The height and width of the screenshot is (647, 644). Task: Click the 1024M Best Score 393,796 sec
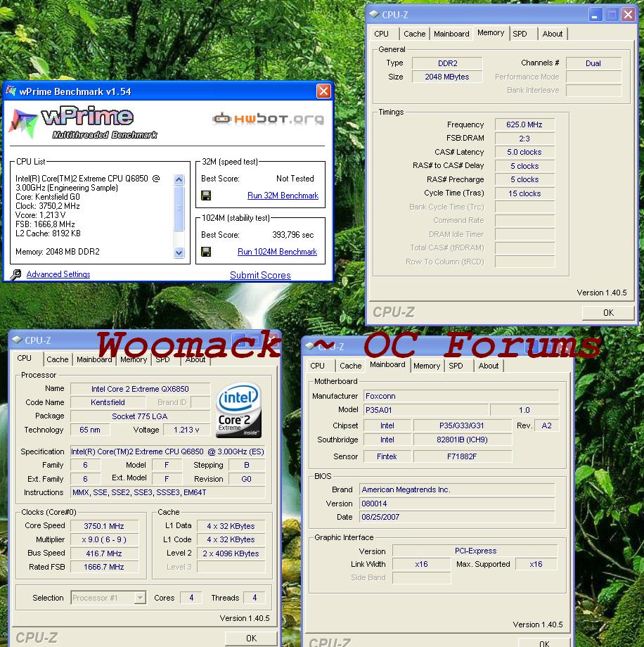click(293, 235)
